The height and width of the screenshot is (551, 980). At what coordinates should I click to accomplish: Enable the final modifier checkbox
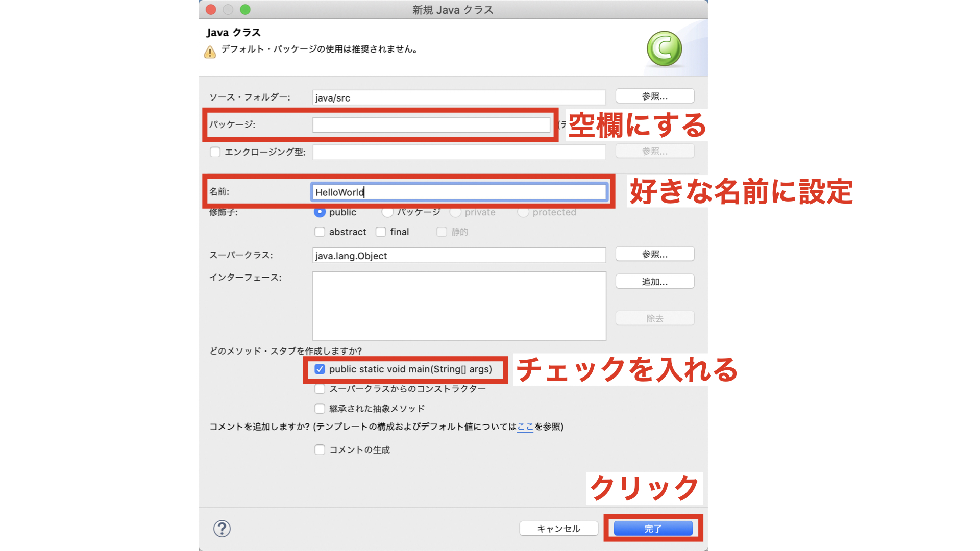pos(381,232)
